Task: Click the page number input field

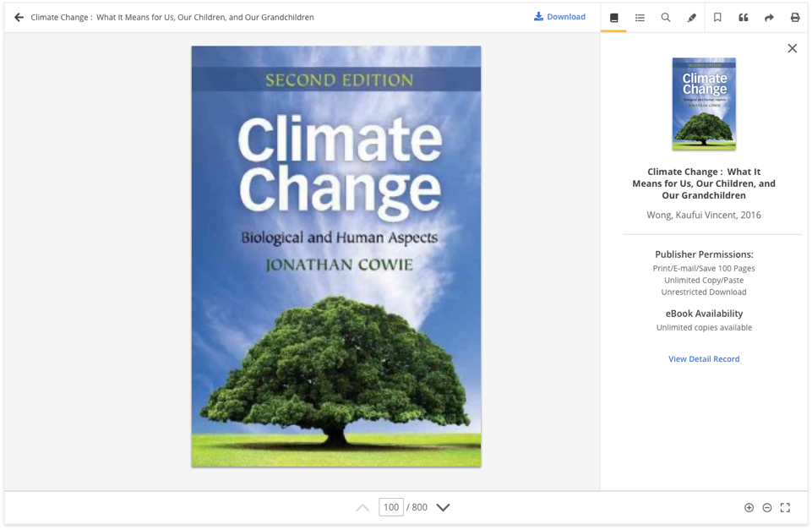Action: tap(390, 508)
